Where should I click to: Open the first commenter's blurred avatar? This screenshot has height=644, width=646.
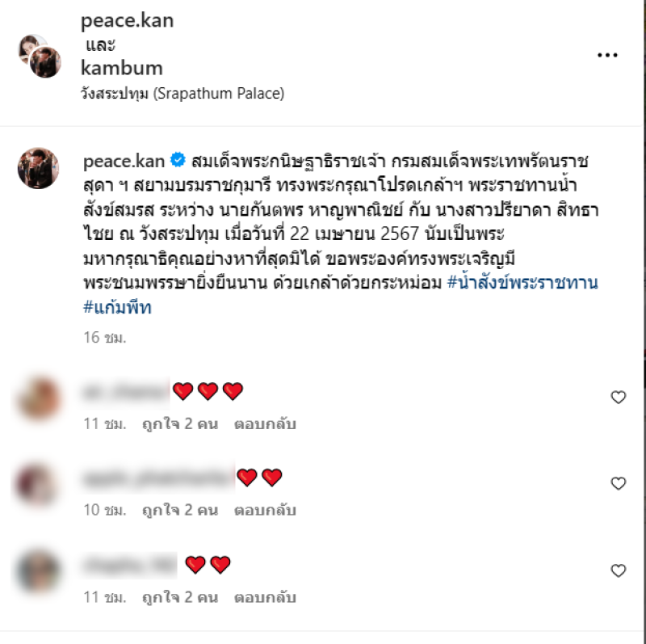[x=39, y=398]
